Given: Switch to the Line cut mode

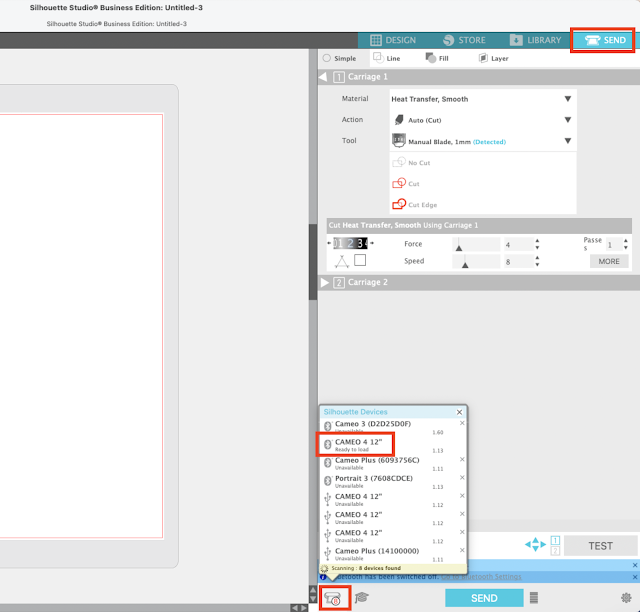Looking at the screenshot, I should [x=387, y=58].
